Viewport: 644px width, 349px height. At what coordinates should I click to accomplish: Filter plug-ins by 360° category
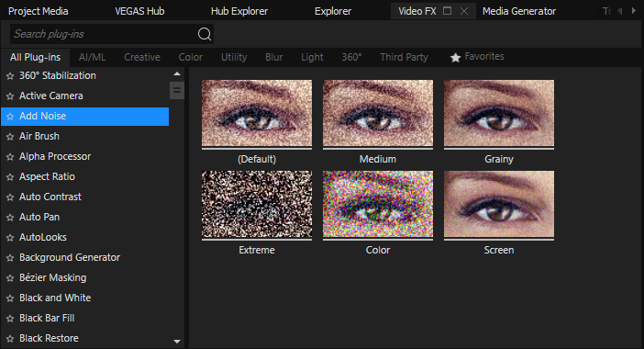coord(351,57)
